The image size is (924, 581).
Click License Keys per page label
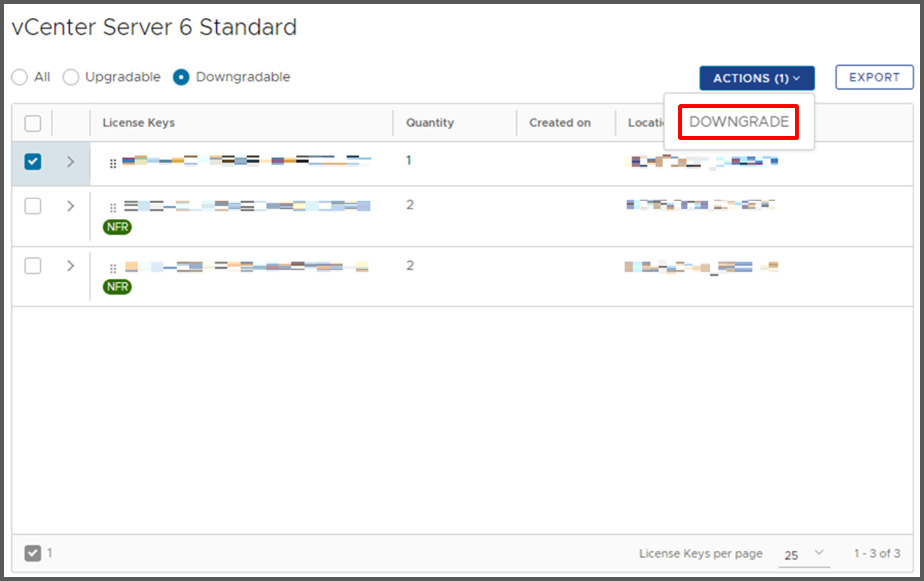coord(701,553)
